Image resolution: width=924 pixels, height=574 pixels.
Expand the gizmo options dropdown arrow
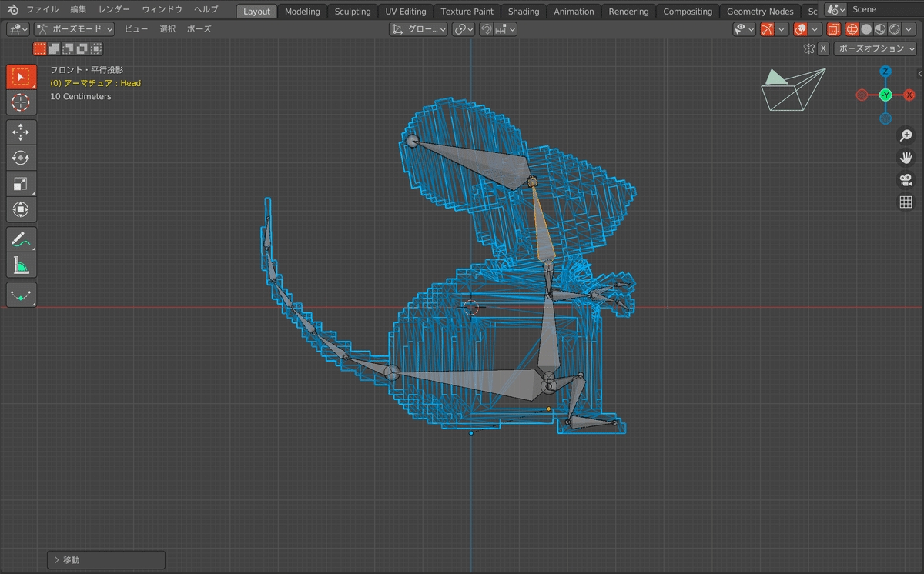coord(782,29)
